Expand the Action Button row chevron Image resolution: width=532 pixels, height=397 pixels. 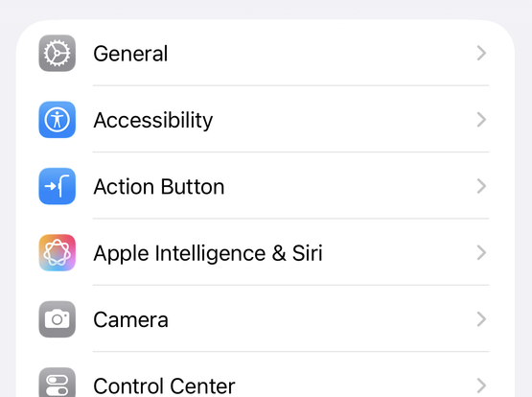[x=481, y=186]
